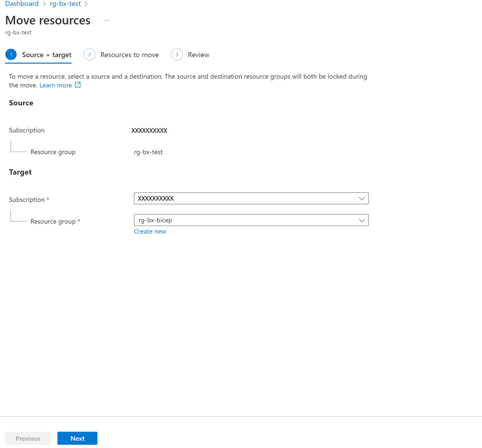
Task: Click chevron arrow of rg-bx-bicep combo box
Action: tap(362, 220)
